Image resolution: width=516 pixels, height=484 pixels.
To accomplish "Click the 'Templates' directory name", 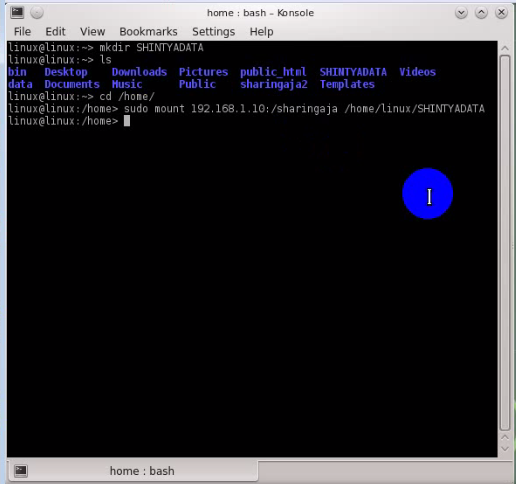I will coord(347,84).
